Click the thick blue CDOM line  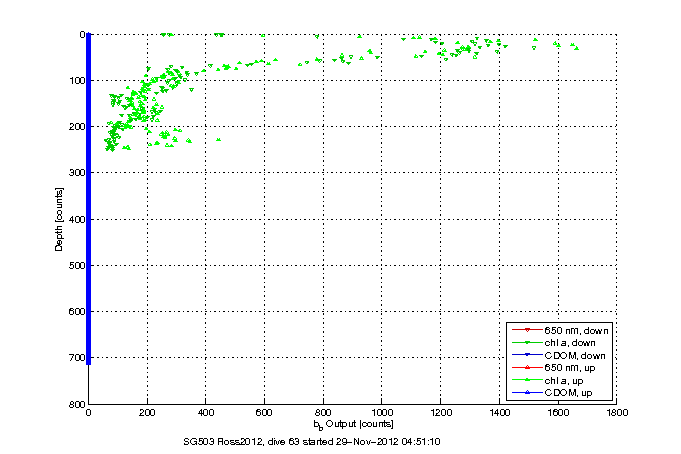coord(89,199)
